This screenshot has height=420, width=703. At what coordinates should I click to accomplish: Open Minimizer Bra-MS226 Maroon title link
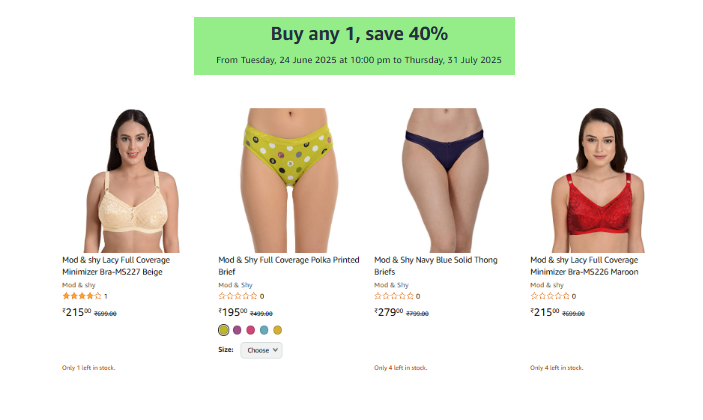click(x=584, y=266)
